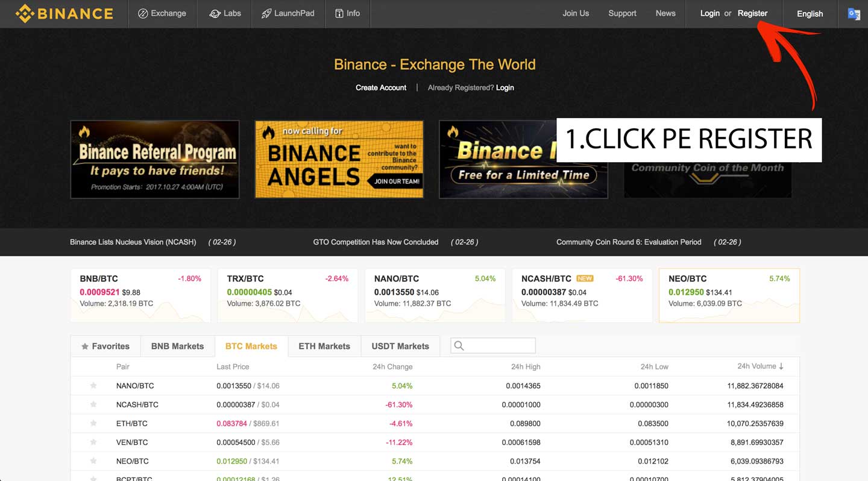Open the NCASH/BTC ticker card
Screen dimensions: 868x481
(582, 295)
